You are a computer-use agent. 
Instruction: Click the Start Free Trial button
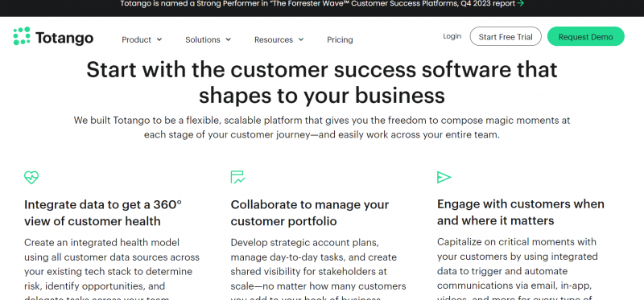(x=506, y=36)
